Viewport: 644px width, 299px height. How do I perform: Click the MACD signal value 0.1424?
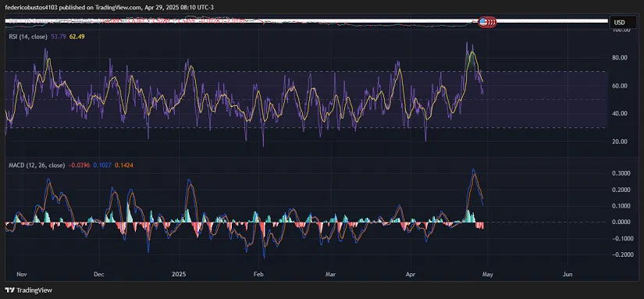click(124, 165)
